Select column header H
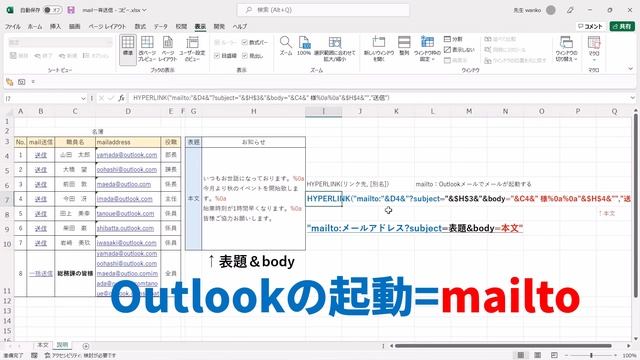The height and width of the screenshot is (360, 640). click(x=253, y=111)
